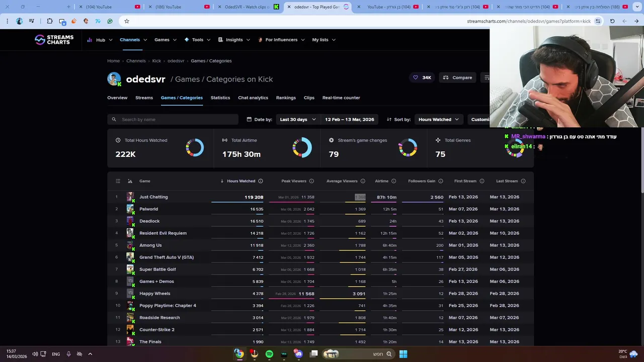Click the Stream's game changes donut chart
This screenshot has height=362, width=644.
tap(408, 148)
